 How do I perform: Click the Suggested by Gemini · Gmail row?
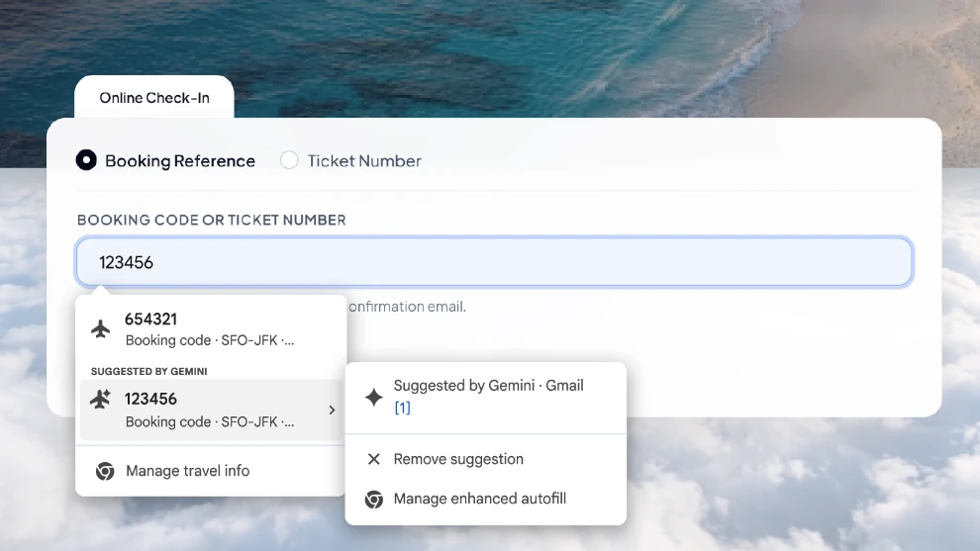(x=486, y=397)
